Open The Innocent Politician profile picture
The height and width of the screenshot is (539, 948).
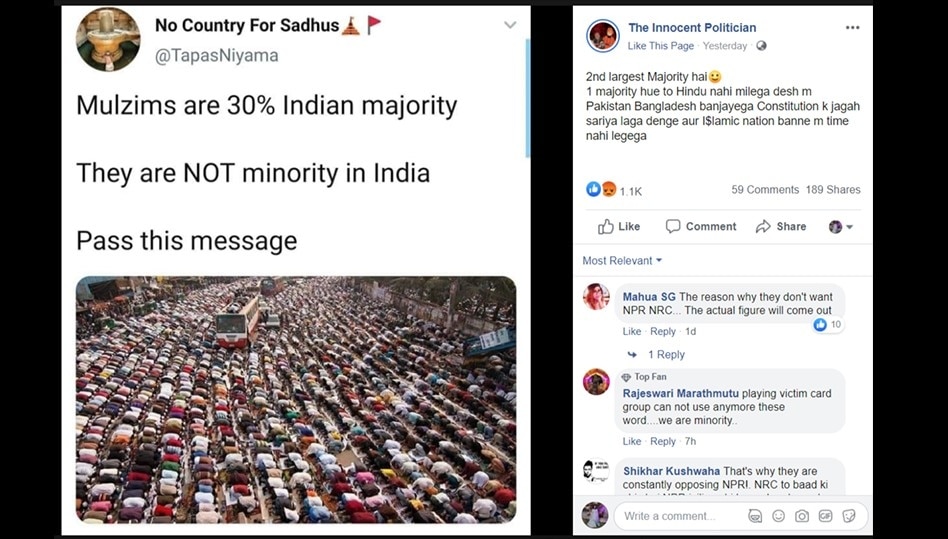coord(602,36)
